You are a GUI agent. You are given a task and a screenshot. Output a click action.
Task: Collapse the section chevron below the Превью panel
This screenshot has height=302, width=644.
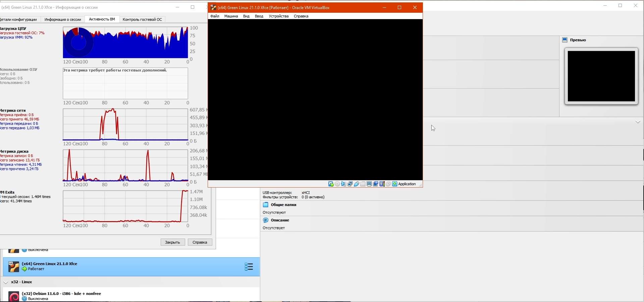(638, 122)
